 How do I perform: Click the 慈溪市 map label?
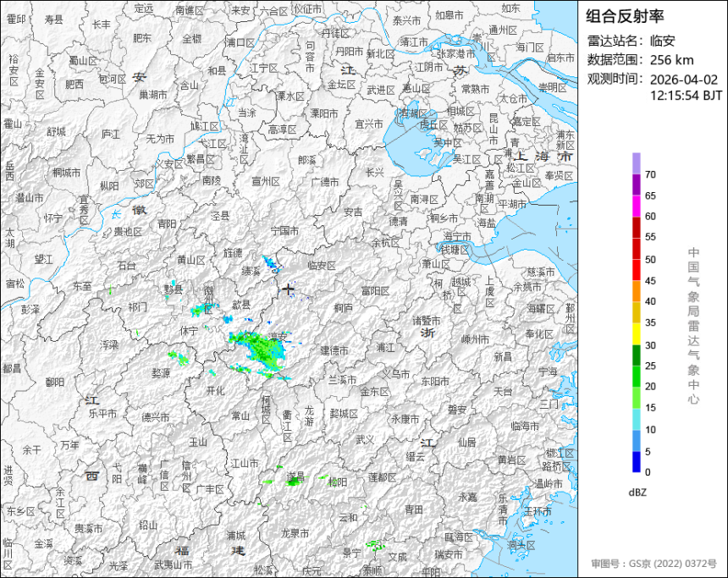coord(541,272)
